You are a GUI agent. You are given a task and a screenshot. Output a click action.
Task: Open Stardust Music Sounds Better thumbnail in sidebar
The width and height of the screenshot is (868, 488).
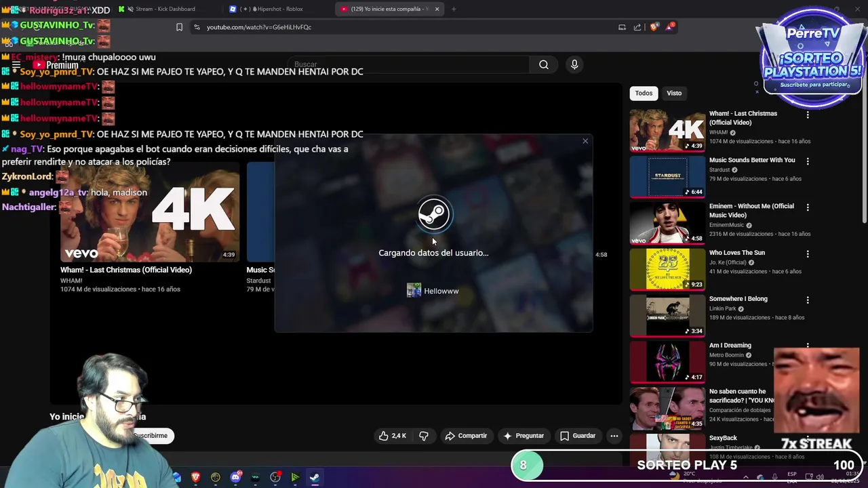pyautogui.click(x=667, y=176)
